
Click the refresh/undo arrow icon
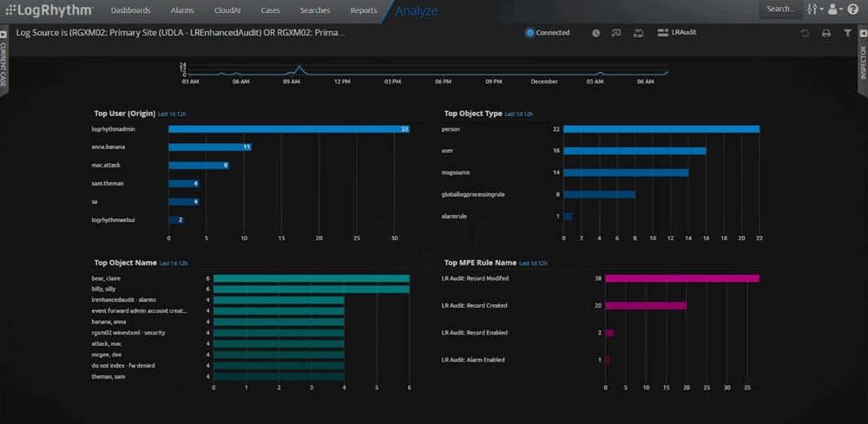coord(805,33)
